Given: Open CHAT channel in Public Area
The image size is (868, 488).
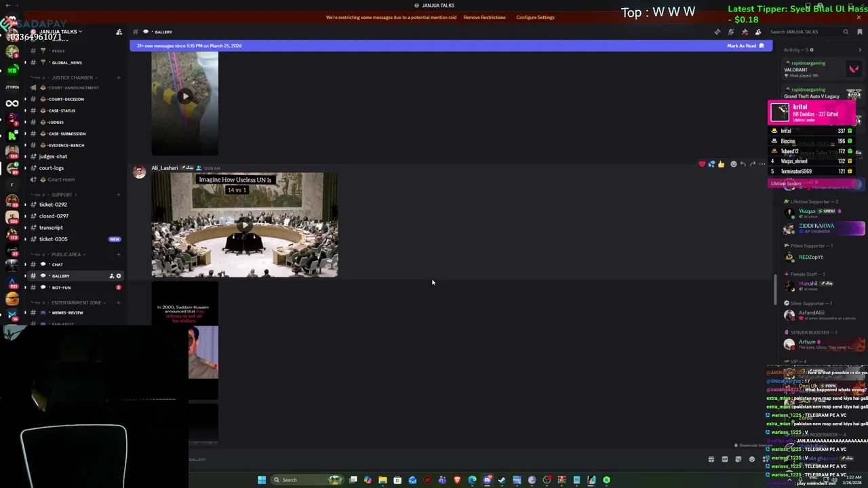Looking at the screenshot, I should [75, 264].
